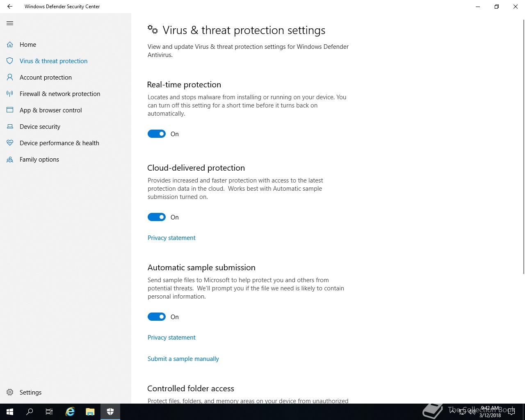
Task: Click the taskbar search magnifier
Action: coord(30,411)
